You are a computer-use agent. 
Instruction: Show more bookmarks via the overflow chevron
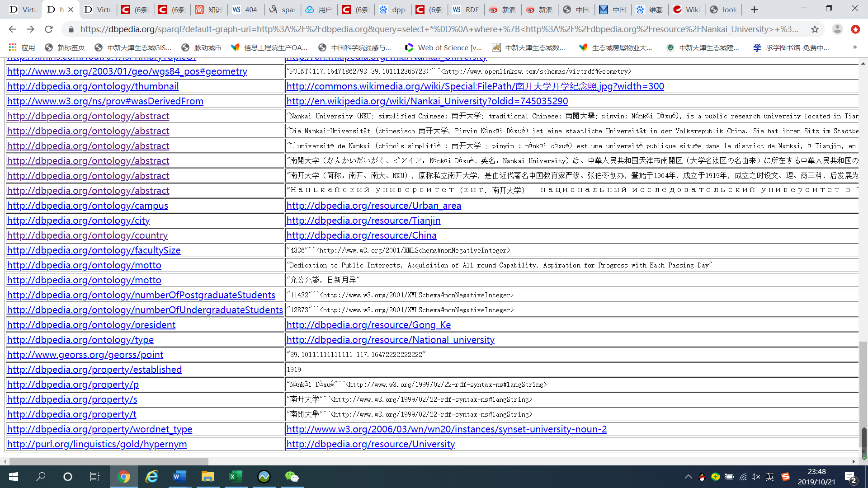click(x=854, y=47)
